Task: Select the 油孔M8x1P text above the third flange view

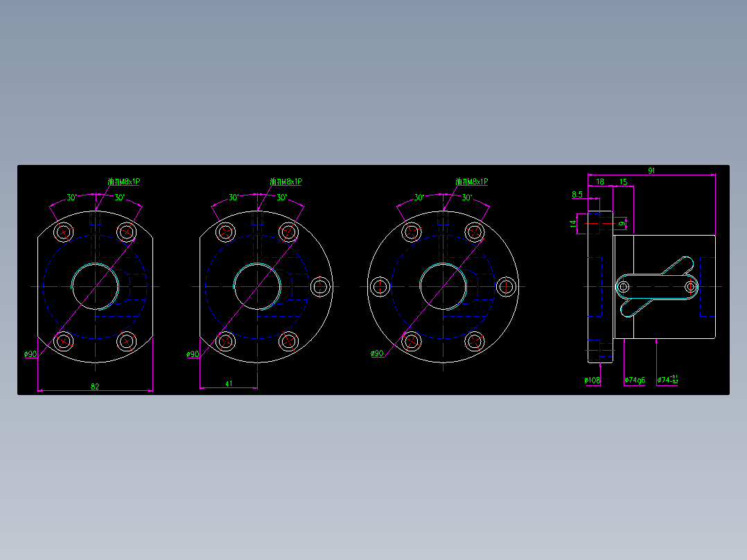Action: [471, 182]
